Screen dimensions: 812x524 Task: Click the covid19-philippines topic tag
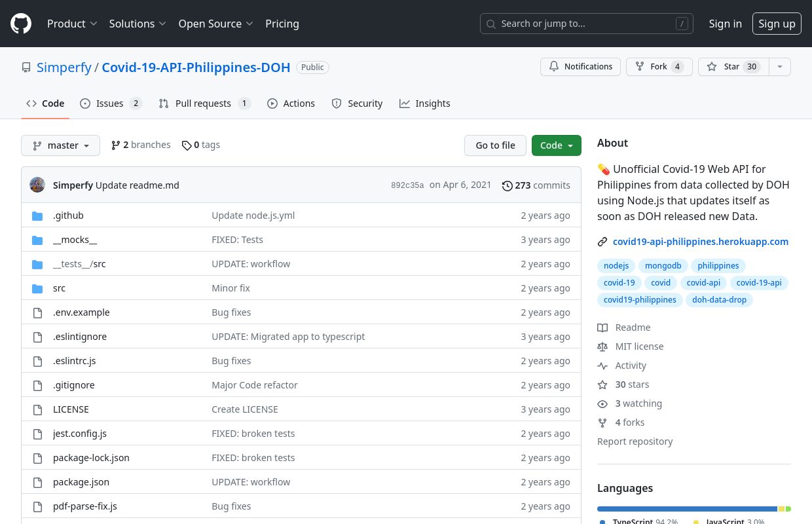pos(640,300)
